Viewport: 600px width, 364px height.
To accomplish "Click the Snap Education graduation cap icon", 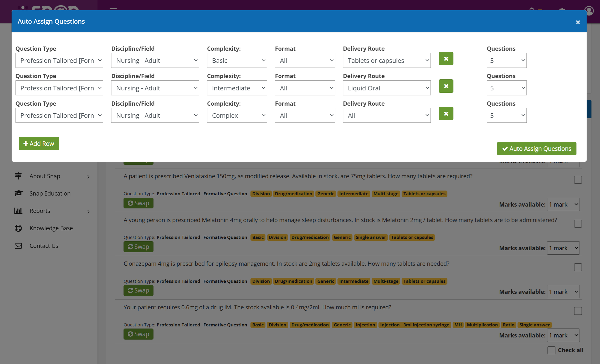I will tap(19, 193).
